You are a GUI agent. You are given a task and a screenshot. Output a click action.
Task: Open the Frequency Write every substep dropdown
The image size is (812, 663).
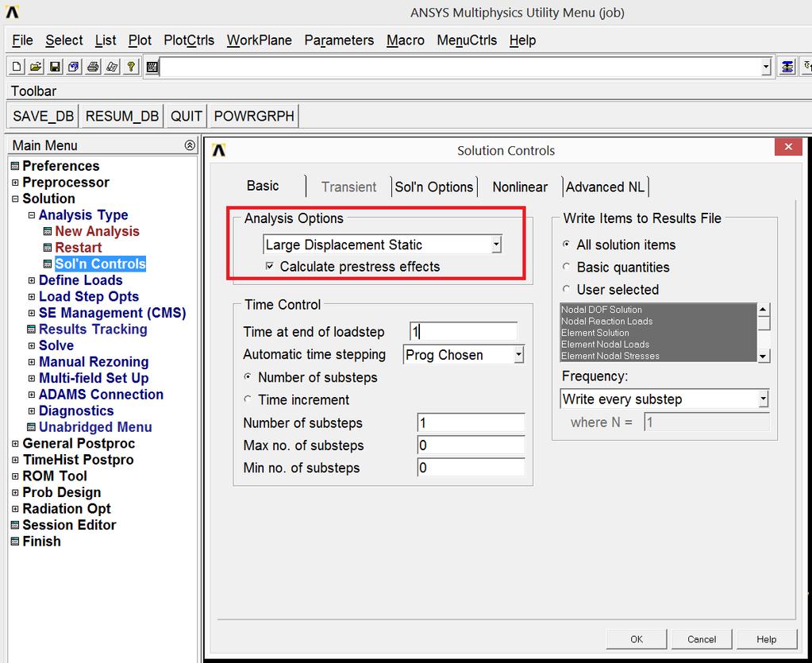[764, 399]
